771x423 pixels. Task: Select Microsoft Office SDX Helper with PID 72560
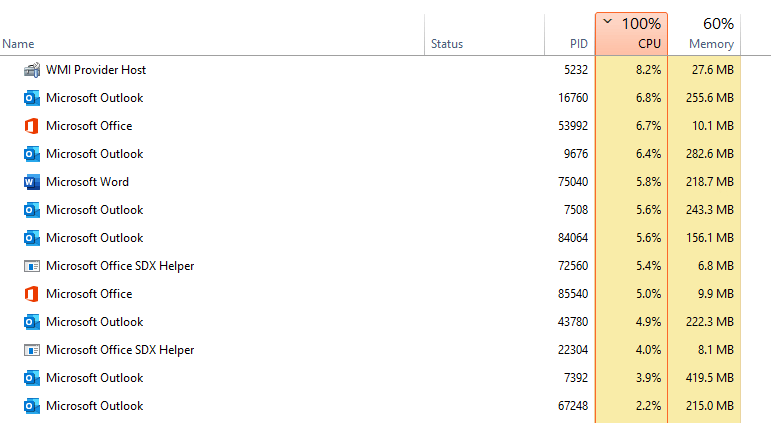(x=120, y=266)
